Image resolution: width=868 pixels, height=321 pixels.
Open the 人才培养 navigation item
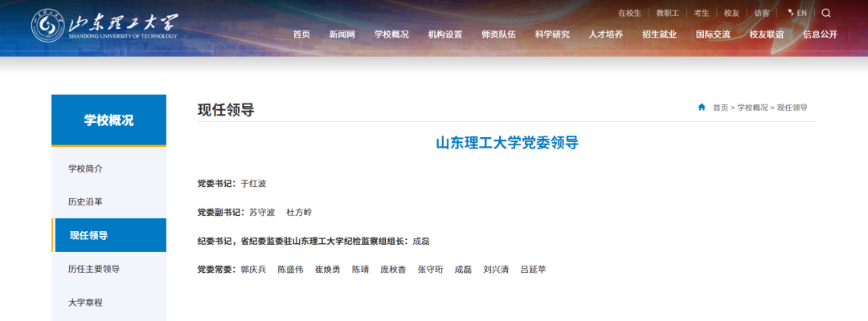click(x=606, y=35)
